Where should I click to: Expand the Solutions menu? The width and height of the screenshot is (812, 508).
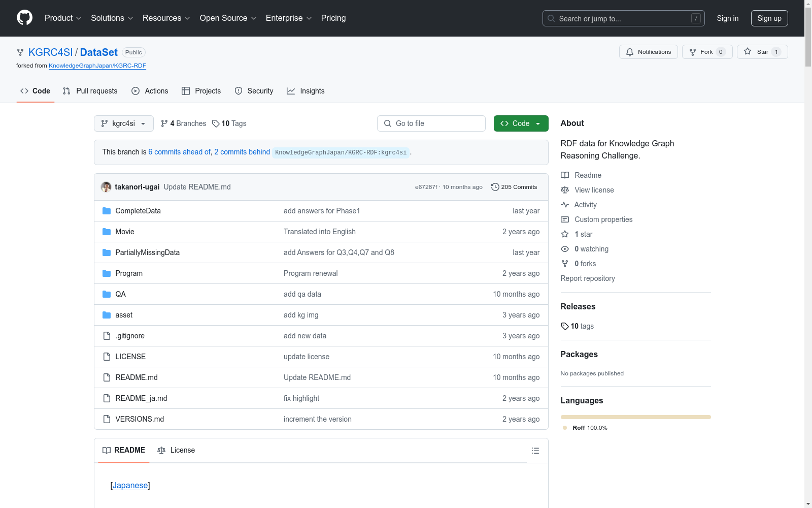[112, 18]
